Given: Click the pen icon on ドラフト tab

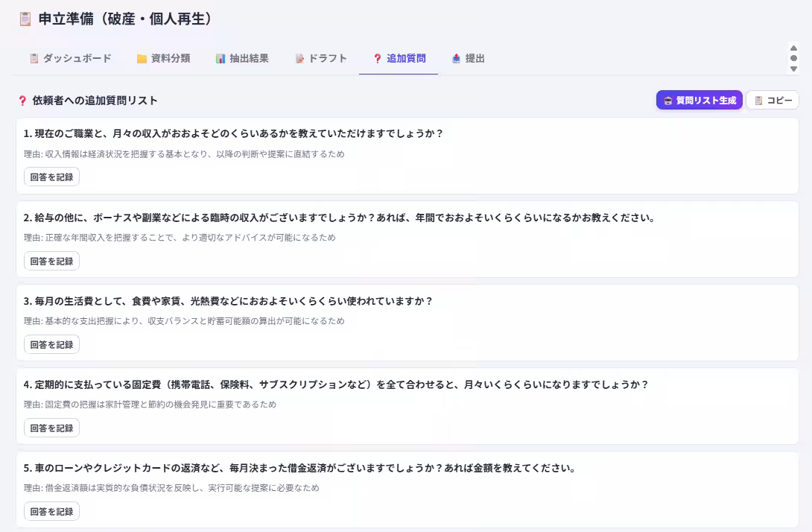Looking at the screenshot, I should pyautogui.click(x=301, y=57).
